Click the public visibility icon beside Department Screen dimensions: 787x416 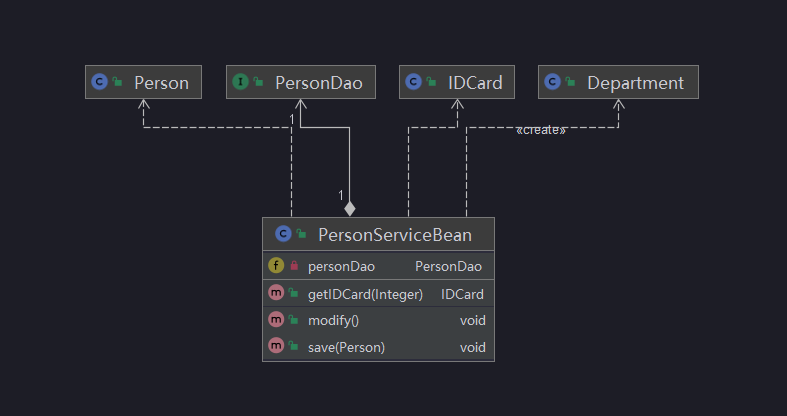coord(570,81)
